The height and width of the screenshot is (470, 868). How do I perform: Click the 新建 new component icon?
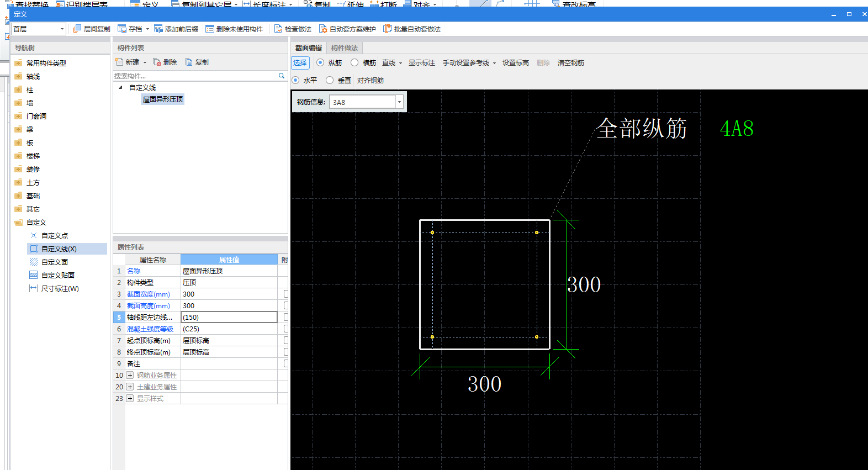pyautogui.click(x=119, y=62)
